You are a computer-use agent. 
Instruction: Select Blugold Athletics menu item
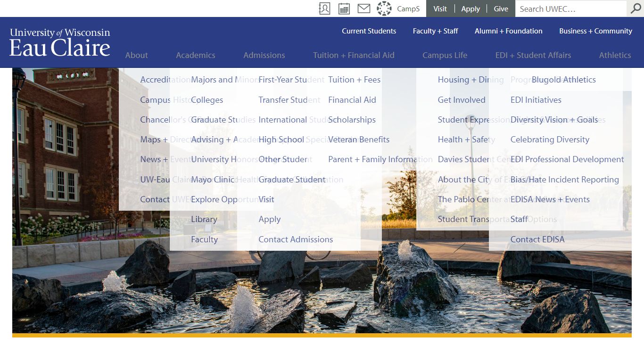click(564, 80)
